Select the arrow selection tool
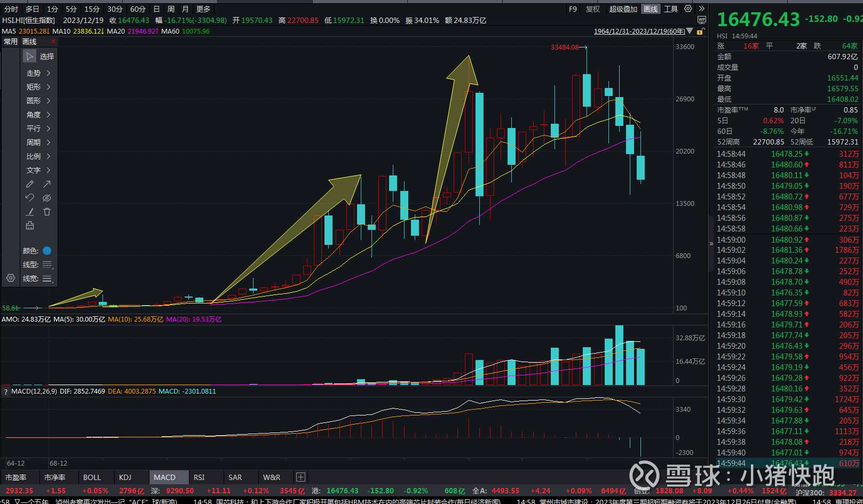863x504 pixels. coord(30,56)
